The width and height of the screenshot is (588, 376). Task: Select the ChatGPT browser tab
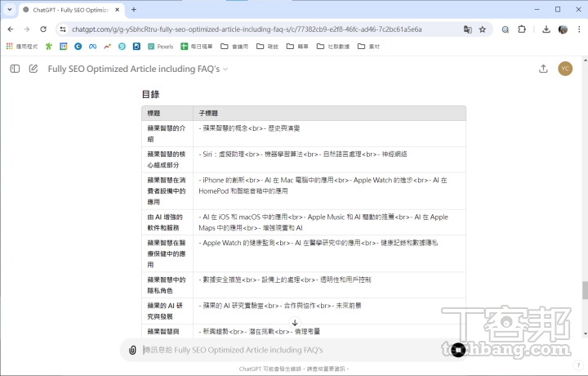tap(71, 10)
